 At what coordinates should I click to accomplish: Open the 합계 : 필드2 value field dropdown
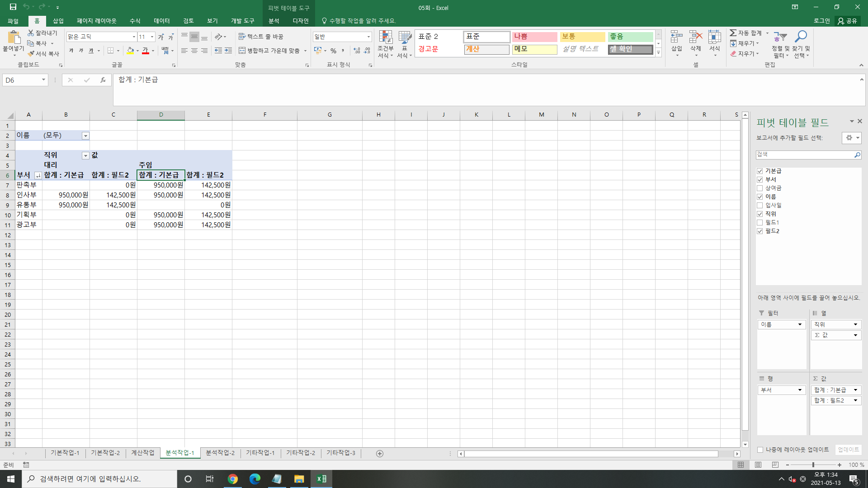[855, 401]
